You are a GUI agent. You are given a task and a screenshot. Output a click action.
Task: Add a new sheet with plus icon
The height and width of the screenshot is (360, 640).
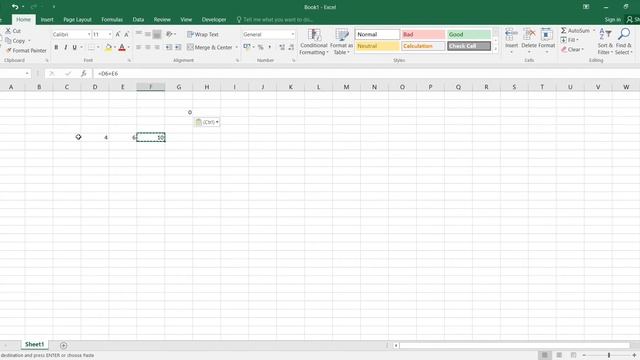click(64, 345)
